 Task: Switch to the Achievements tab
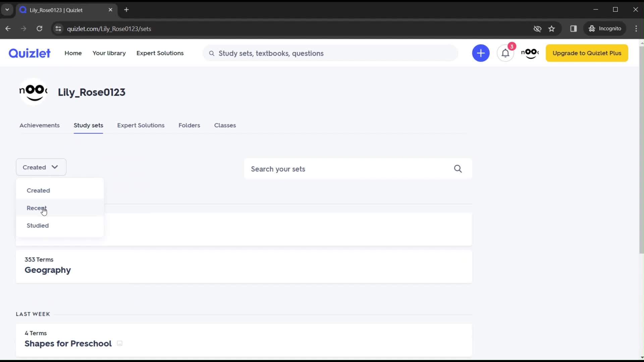click(39, 125)
